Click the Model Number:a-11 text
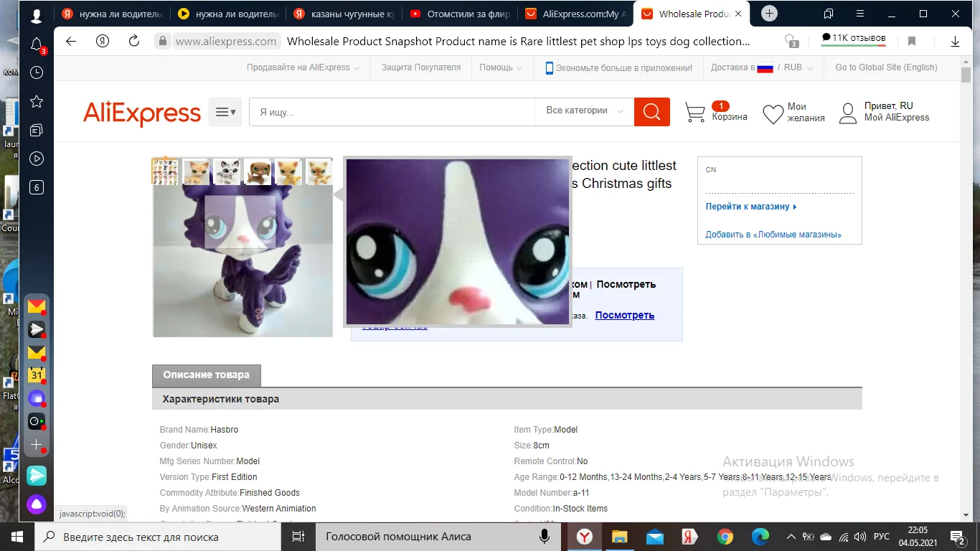This screenshot has width=980, height=551. pos(552,493)
